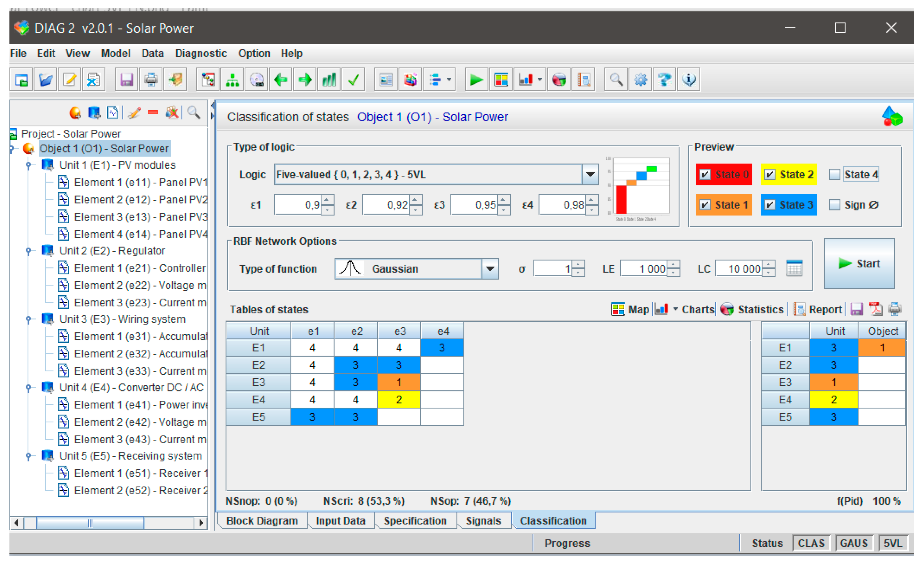Screen dimensions: 924x566
Task: Click the print icon in main toolbar
Action: click(x=151, y=79)
